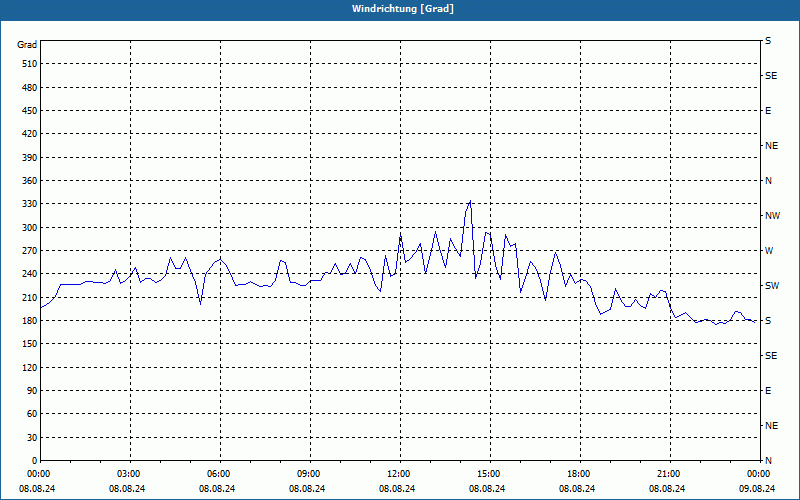This screenshot has height=500, width=800.
Task: Pick the 360 degree axis label
Action: pyautogui.click(x=30, y=181)
